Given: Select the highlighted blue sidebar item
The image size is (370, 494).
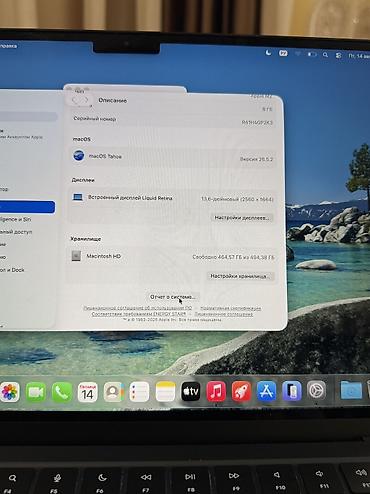Looking at the screenshot, I should tap(27, 207).
